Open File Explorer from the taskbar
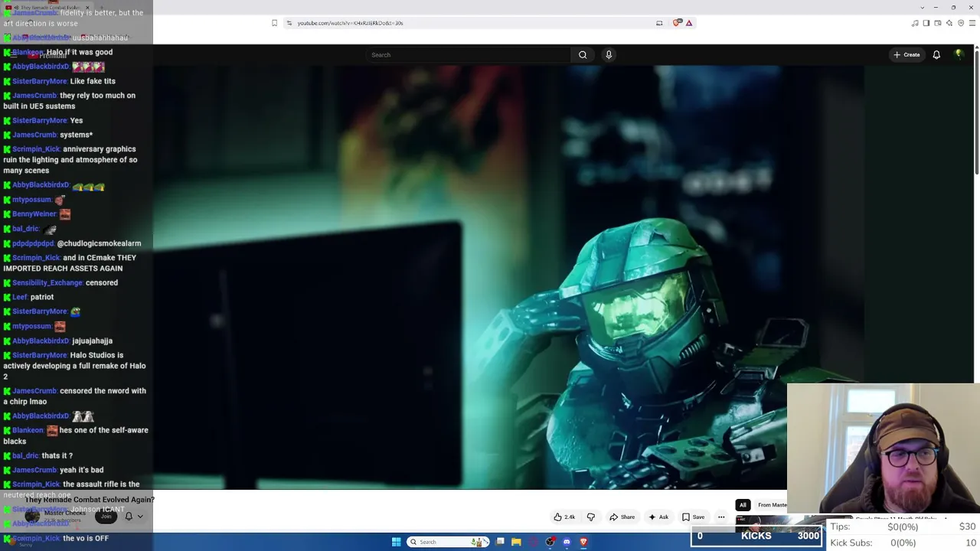The height and width of the screenshot is (551, 980). tap(516, 542)
